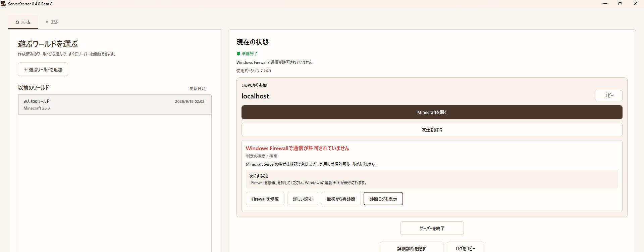Close the ServerStarter window
The image size is (644, 252).
point(635,4)
